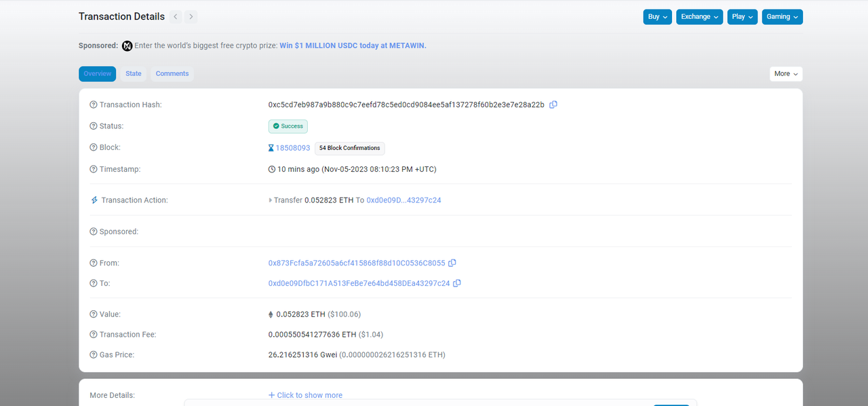Click the hourglass icon next to block number
Viewport: 868px width, 406px height.
pos(271,147)
